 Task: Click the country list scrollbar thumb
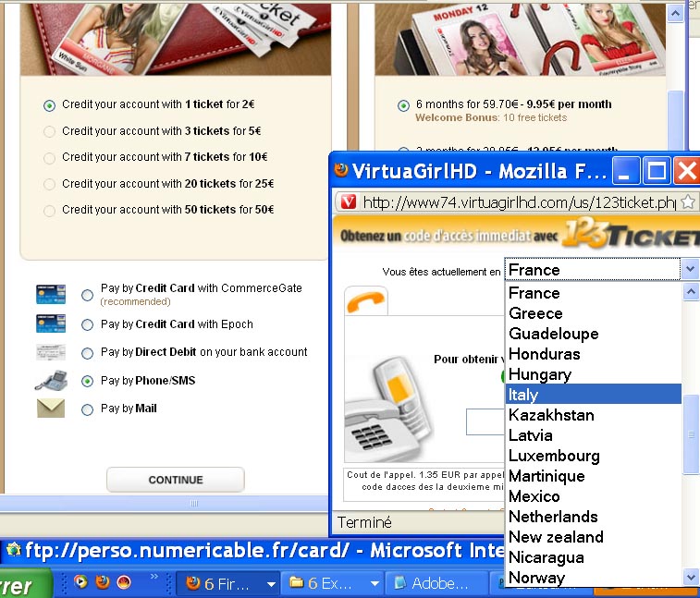691,434
